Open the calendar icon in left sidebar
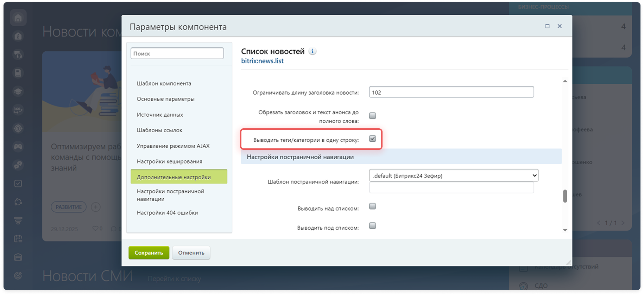This screenshot has width=644, height=295. tap(18, 239)
